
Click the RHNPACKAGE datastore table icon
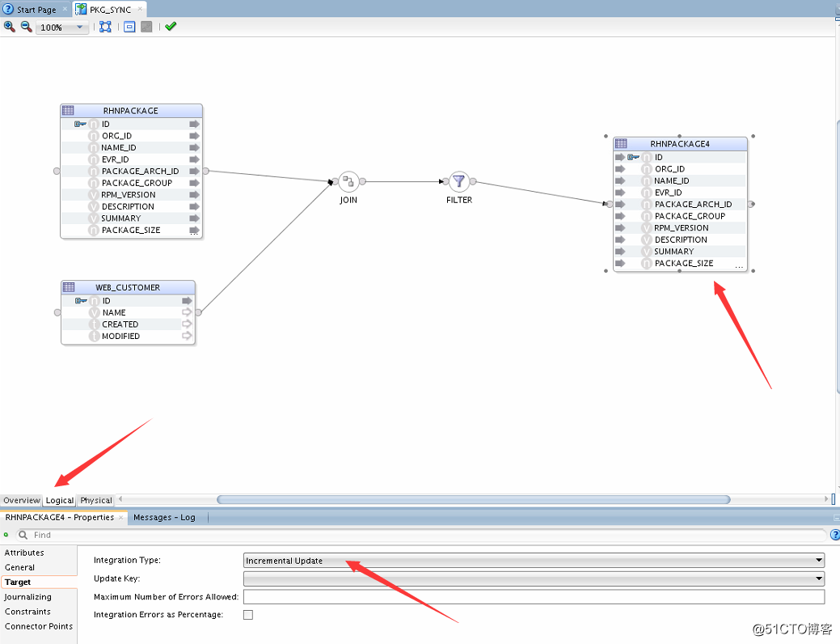coord(68,111)
